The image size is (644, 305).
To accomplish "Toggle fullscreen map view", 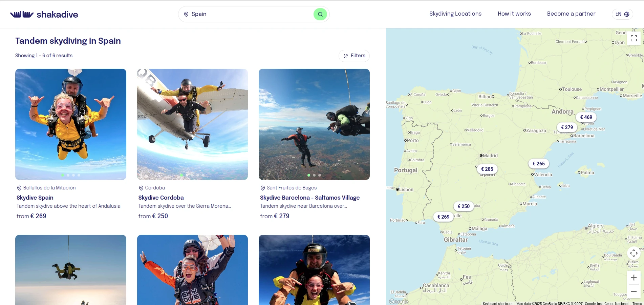I will tap(634, 38).
